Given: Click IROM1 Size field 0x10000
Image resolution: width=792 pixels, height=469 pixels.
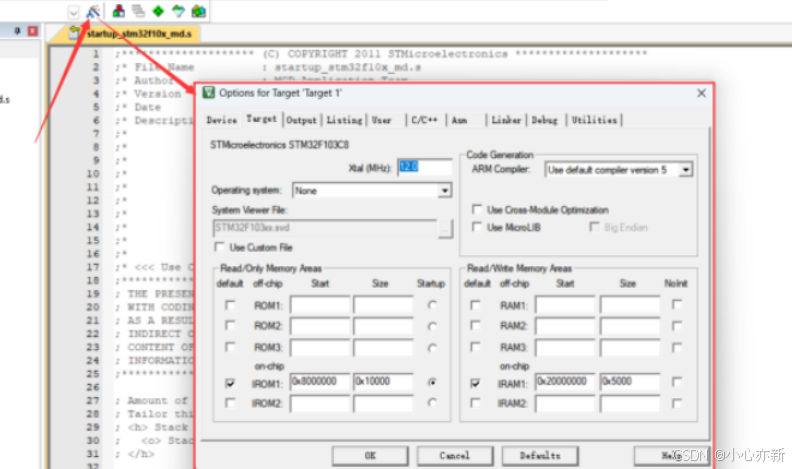Looking at the screenshot, I should click(383, 382).
